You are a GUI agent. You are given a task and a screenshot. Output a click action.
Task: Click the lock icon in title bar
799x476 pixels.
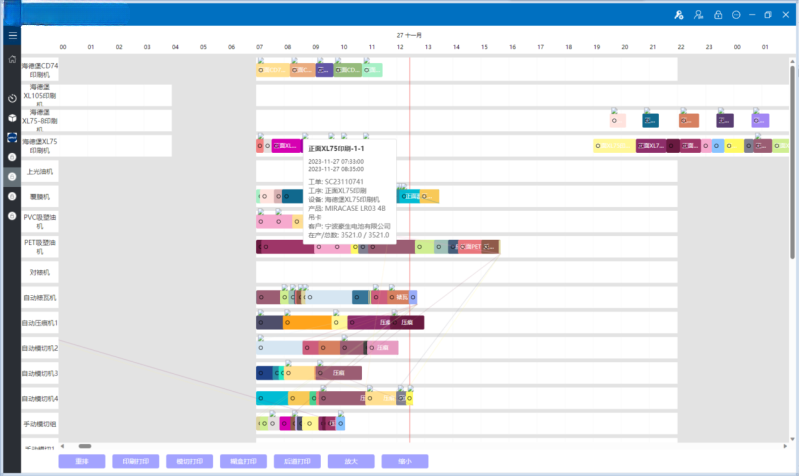click(717, 15)
